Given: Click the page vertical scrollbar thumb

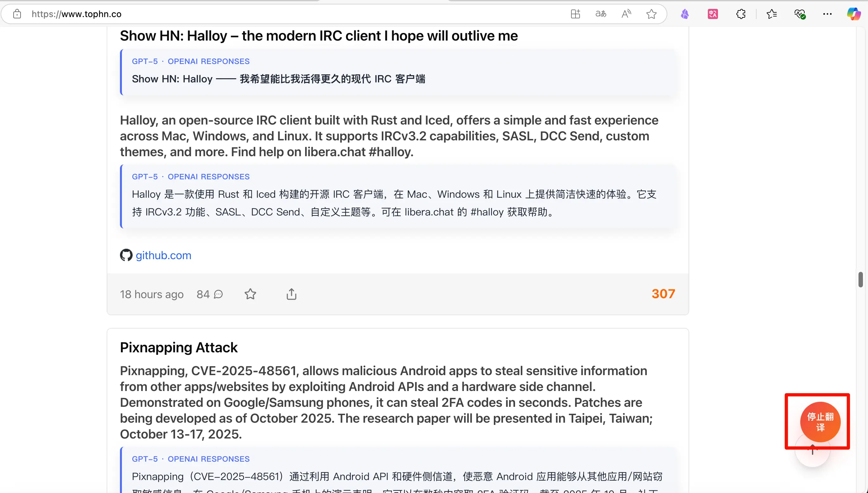Looking at the screenshot, I should pos(860,279).
